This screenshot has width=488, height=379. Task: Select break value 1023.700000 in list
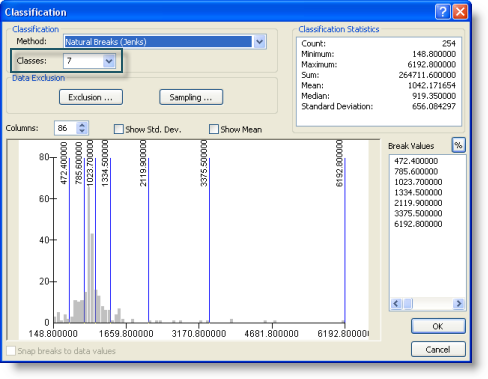tap(418, 182)
